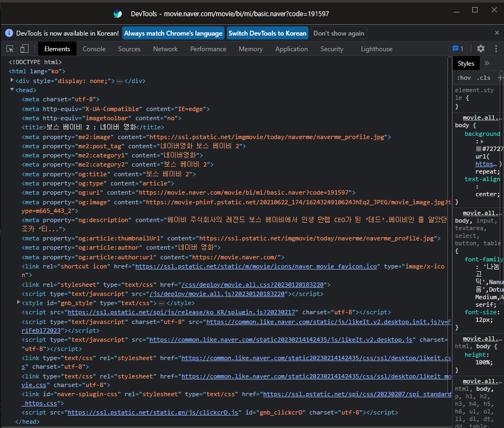Viewport: 504px width, 428px height.
Task: Select the og:url meta node
Action: 188,192
